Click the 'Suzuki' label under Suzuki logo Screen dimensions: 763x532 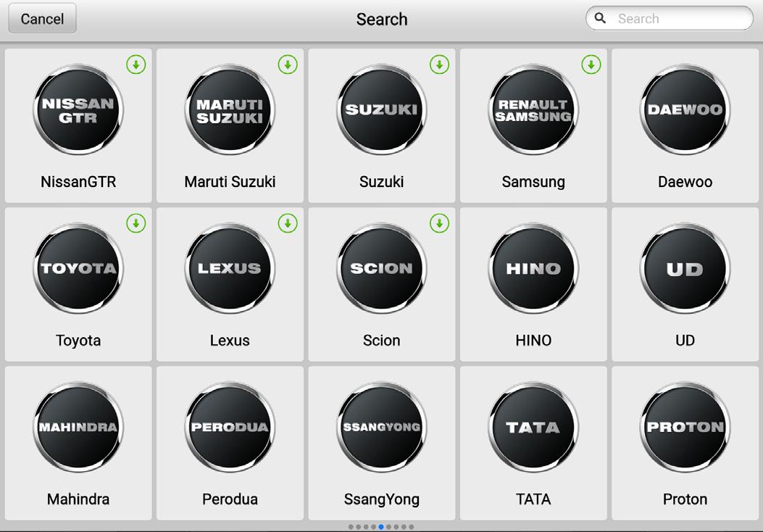coord(382,181)
